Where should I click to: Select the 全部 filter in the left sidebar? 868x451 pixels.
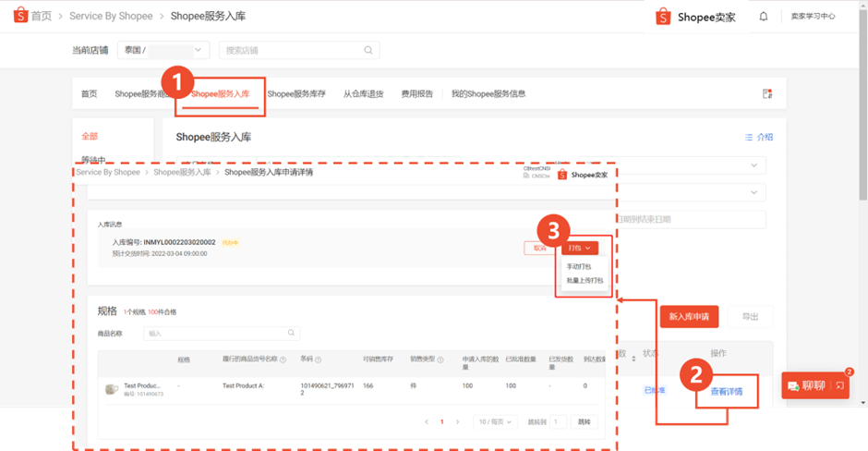90,136
